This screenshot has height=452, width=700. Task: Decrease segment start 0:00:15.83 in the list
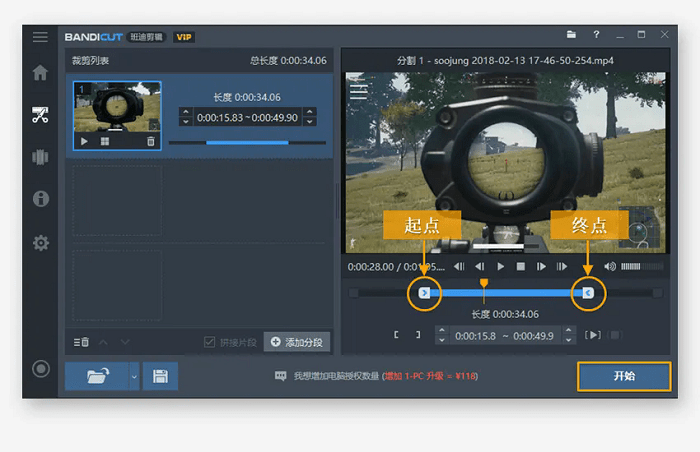click(186, 122)
